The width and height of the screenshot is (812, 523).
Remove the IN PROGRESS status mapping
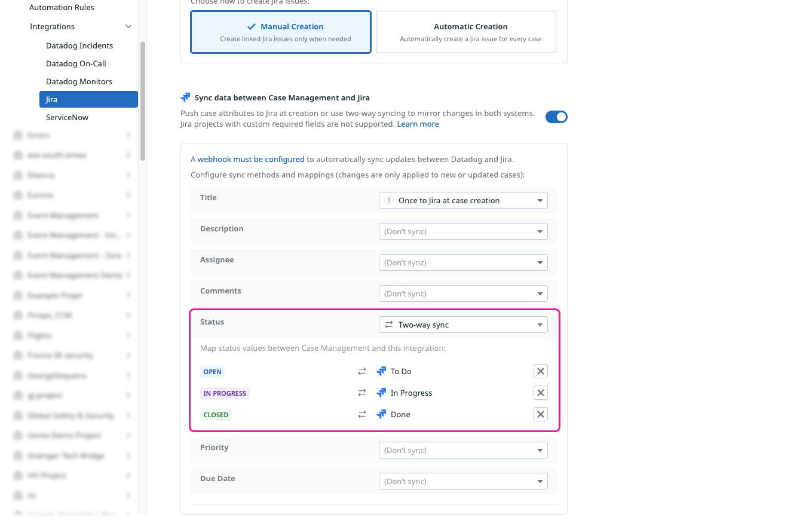click(540, 393)
